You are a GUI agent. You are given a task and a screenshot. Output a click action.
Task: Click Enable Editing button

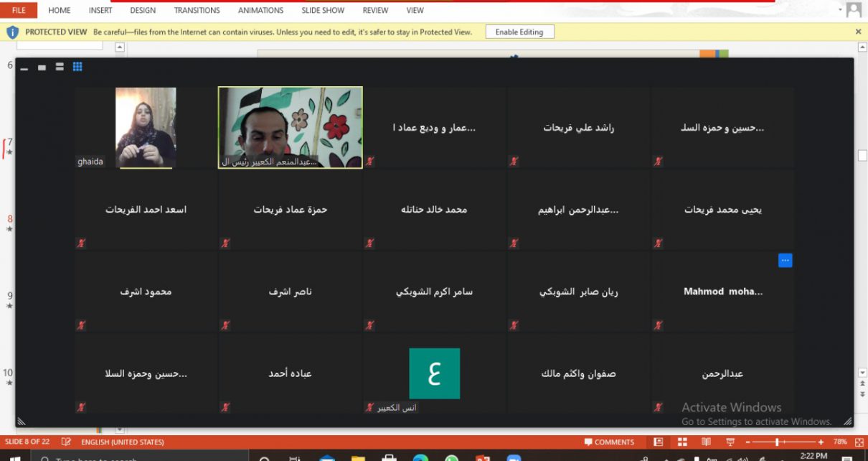pos(519,32)
